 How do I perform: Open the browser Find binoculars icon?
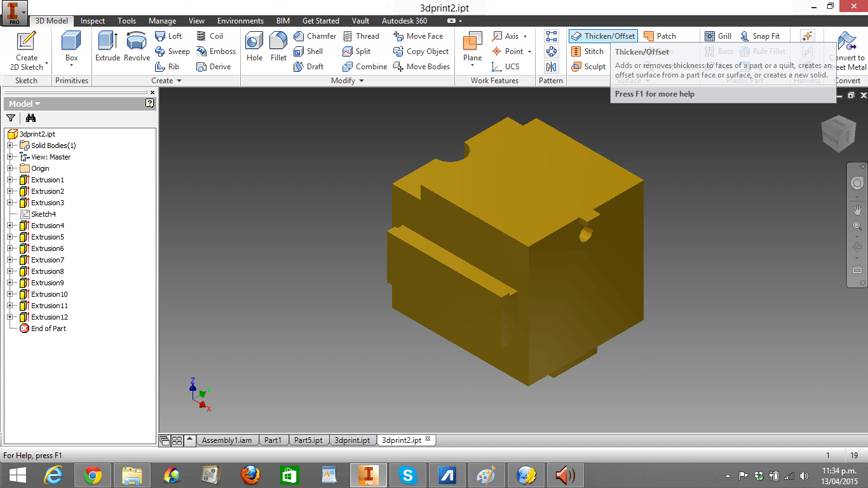tap(31, 118)
